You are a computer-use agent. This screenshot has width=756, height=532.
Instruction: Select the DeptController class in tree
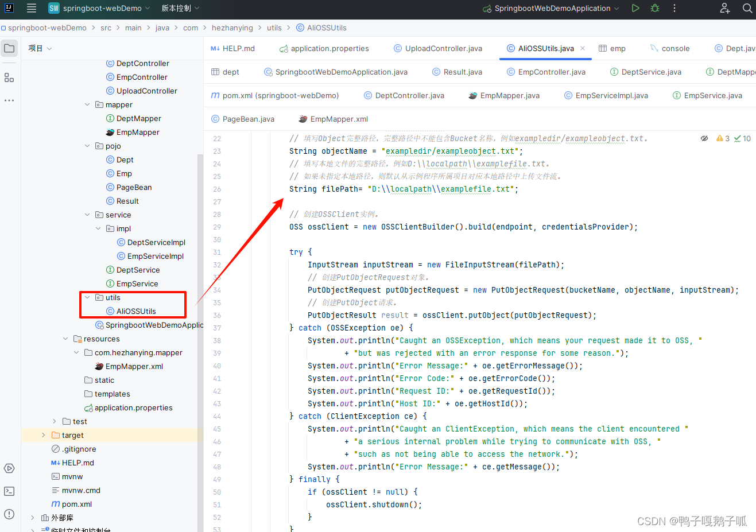tap(138, 63)
